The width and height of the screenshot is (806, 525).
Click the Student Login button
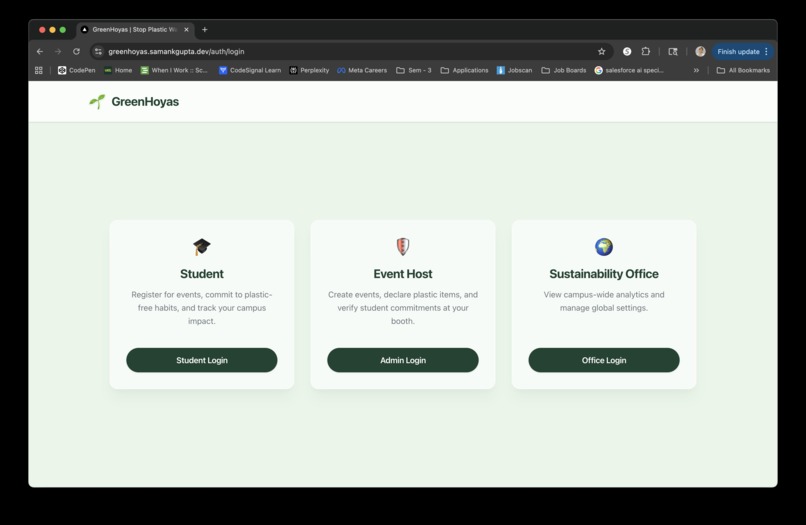pos(202,360)
